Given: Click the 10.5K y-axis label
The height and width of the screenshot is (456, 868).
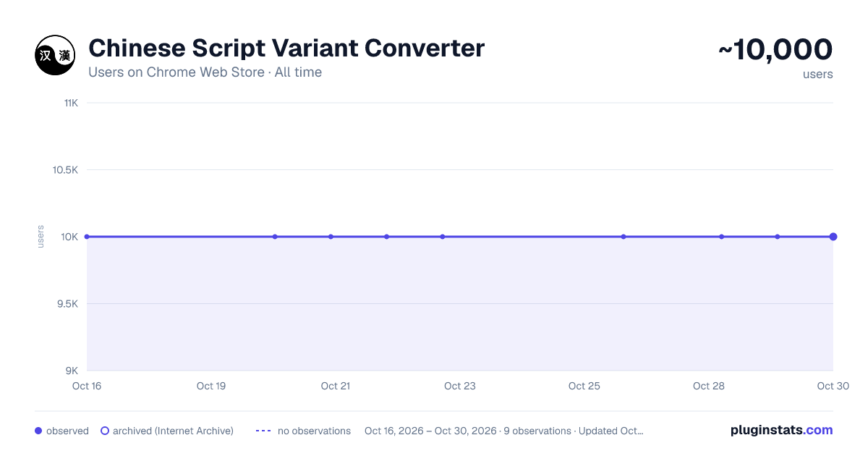Looking at the screenshot, I should pos(65,170).
